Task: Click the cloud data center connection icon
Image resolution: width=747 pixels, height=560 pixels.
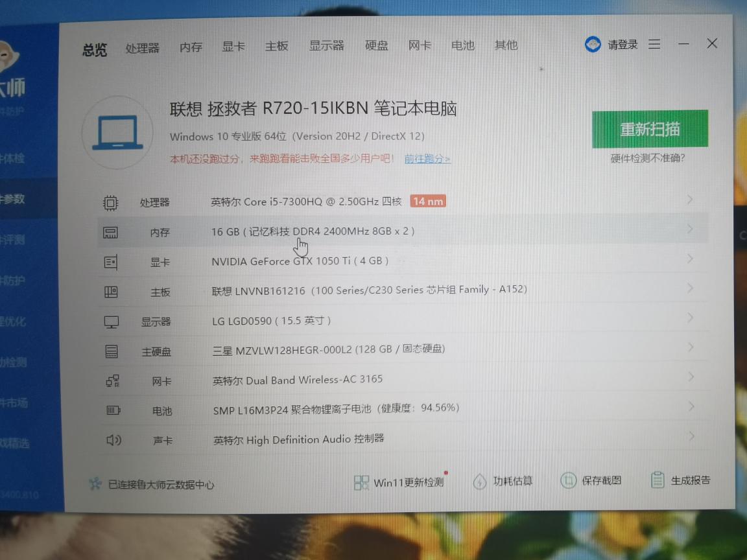Action: tap(95, 484)
